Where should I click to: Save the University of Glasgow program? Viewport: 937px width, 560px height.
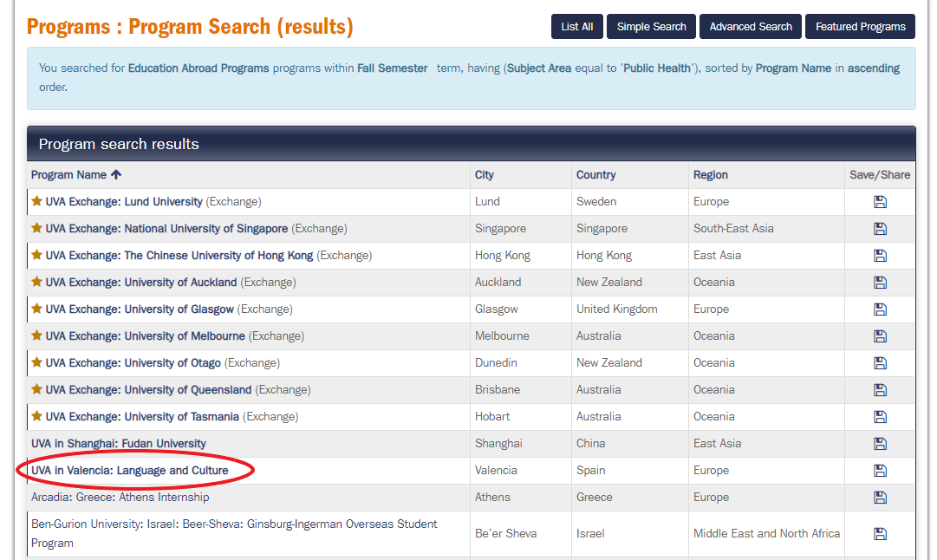coord(880,309)
